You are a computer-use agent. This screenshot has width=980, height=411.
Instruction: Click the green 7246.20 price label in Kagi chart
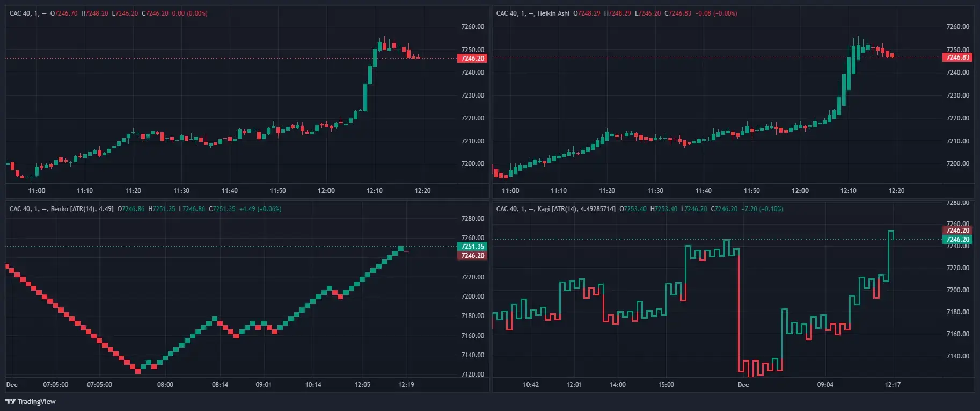tap(957, 240)
